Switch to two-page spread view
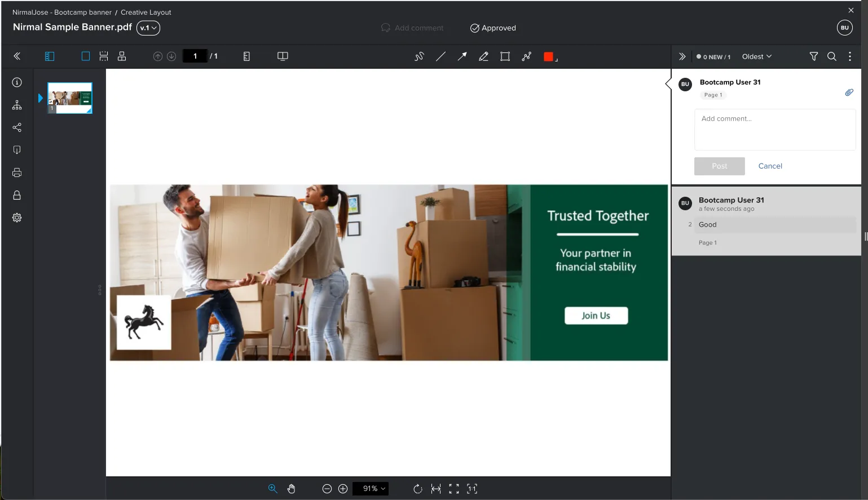This screenshot has width=868, height=500. pyautogui.click(x=122, y=56)
